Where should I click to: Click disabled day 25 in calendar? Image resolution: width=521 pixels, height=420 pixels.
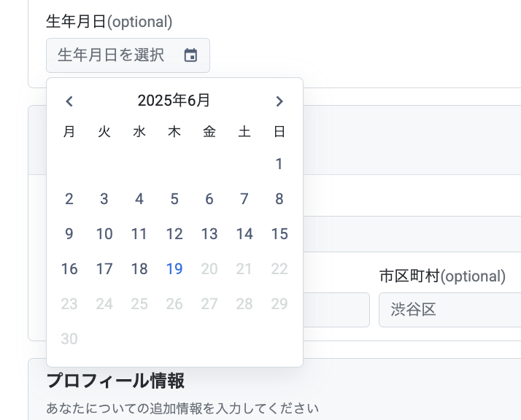tap(139, 304)
